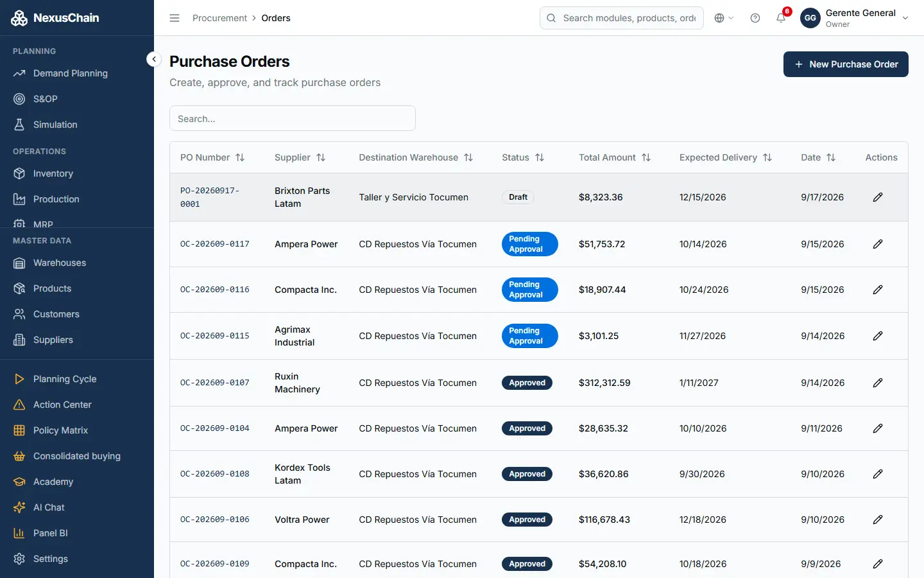Open the Products page
The height and width of the screenshot is (578, 924).
pos(53,288)
